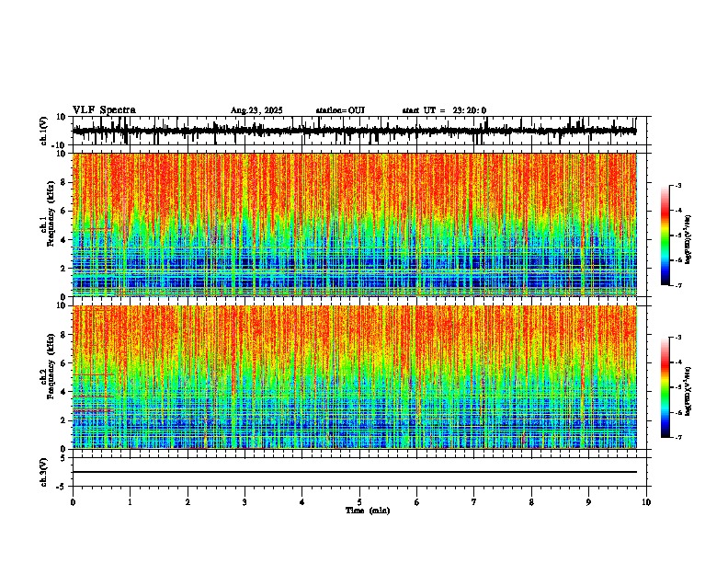The image size is (728, 563).
Task: Click the time axis tick label '7'
Action: click(474, 502)
